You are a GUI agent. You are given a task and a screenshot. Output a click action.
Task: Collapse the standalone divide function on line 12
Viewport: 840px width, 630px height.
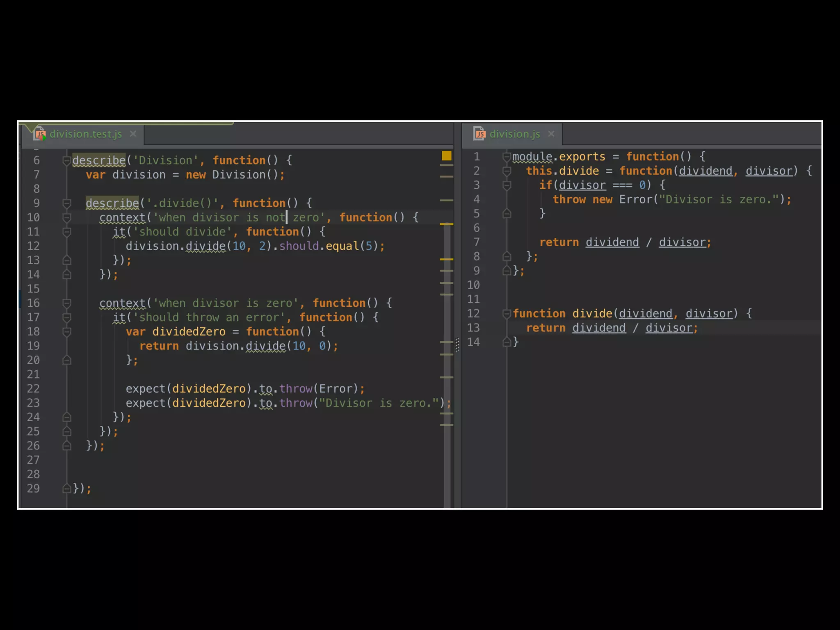507,314
